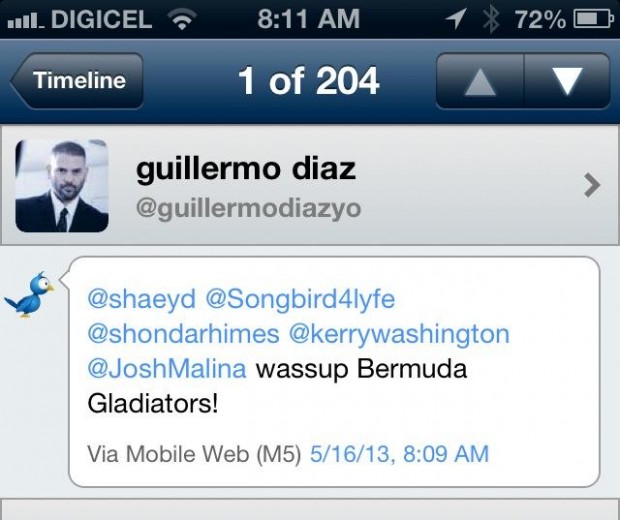Image resolution: width=620 pixels, height=520 pixels.
Task: Open the @shaeyd mention
Action: [x=142, y=299]
